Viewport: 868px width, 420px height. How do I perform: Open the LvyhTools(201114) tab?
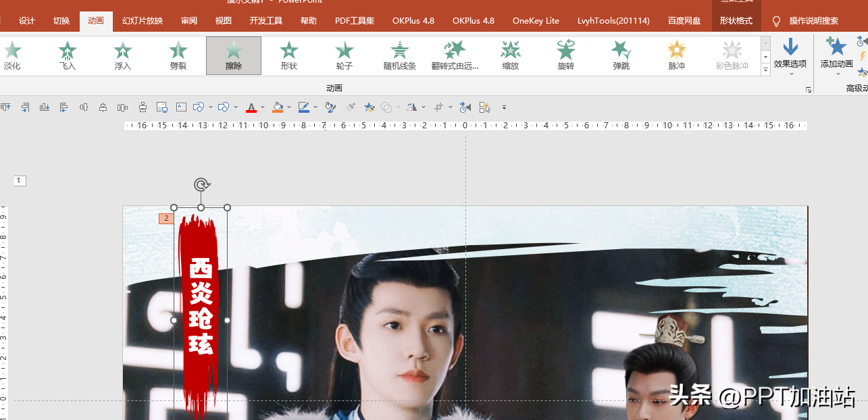click(x=613, y=21)
